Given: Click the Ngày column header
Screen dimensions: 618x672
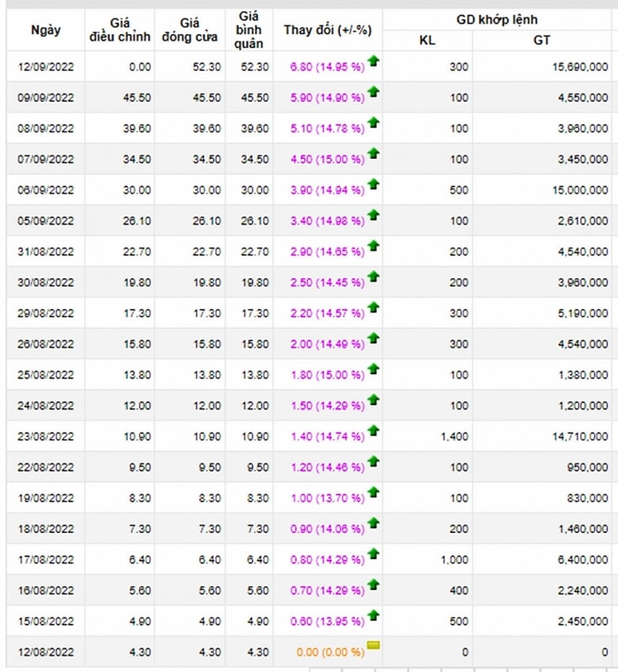Looking at the screenshot, I should click(x=46, y=30).
